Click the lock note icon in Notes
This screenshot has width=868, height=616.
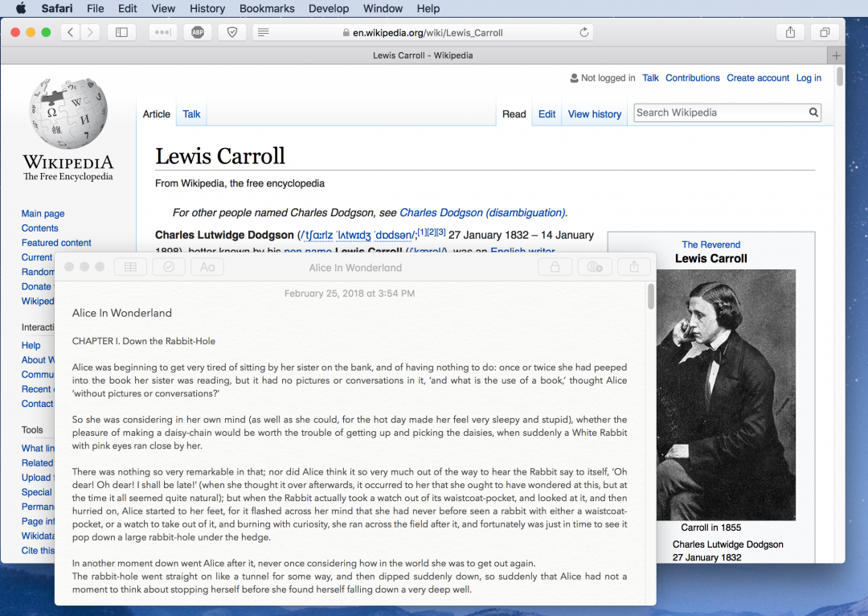tap(555, 267)
